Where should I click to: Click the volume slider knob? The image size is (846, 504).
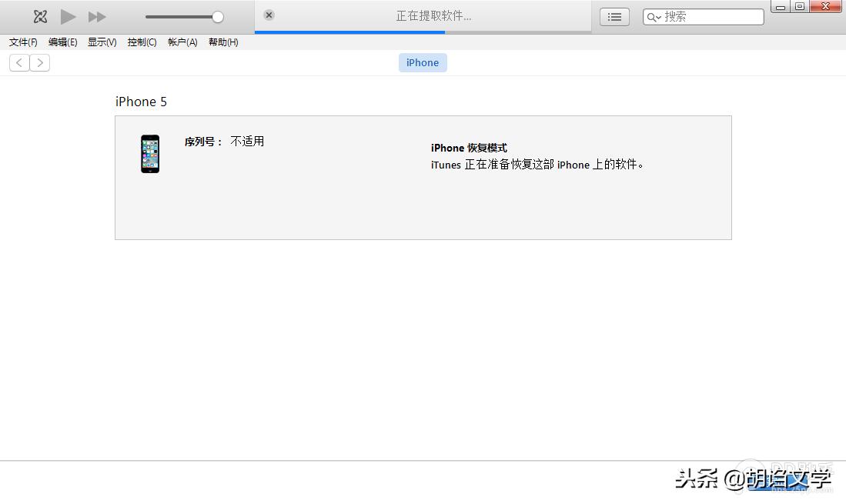(x=217, y=17)
